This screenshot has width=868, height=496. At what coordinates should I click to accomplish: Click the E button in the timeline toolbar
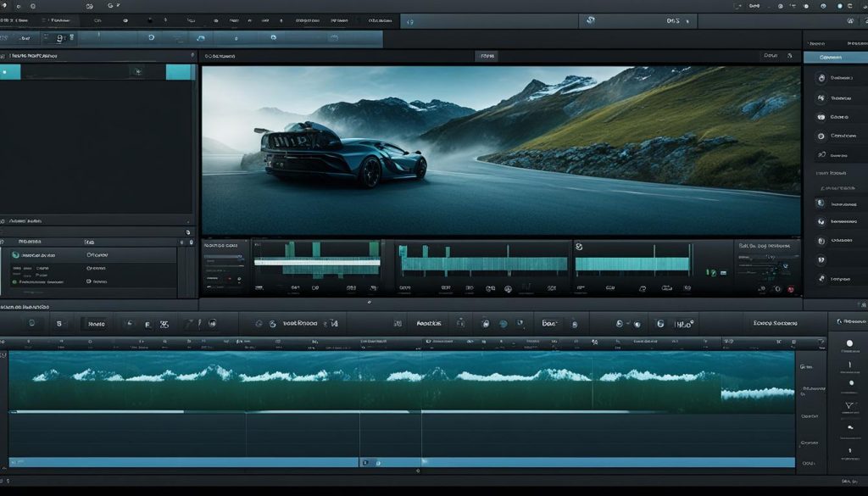click(147, 325)
